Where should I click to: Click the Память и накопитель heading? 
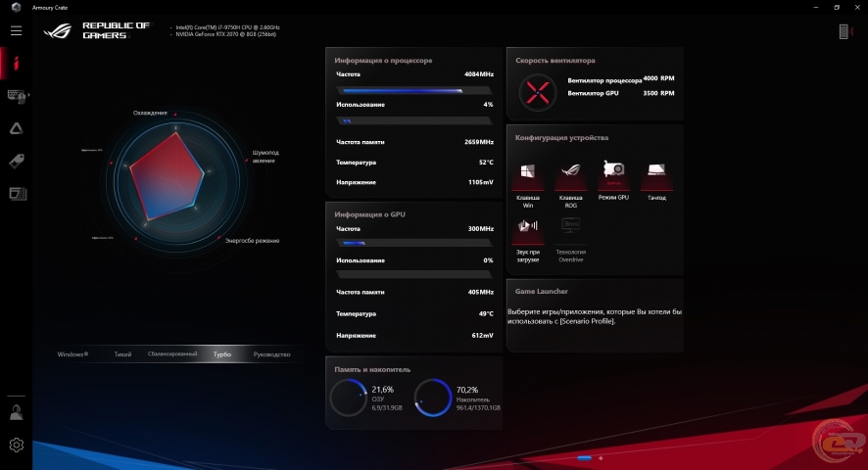372,369
